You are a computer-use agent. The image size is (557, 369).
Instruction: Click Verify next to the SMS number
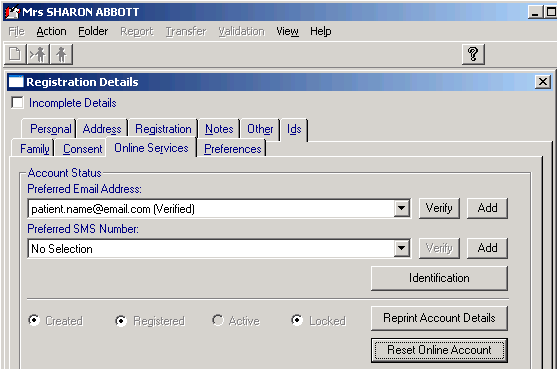click(439, 248)
